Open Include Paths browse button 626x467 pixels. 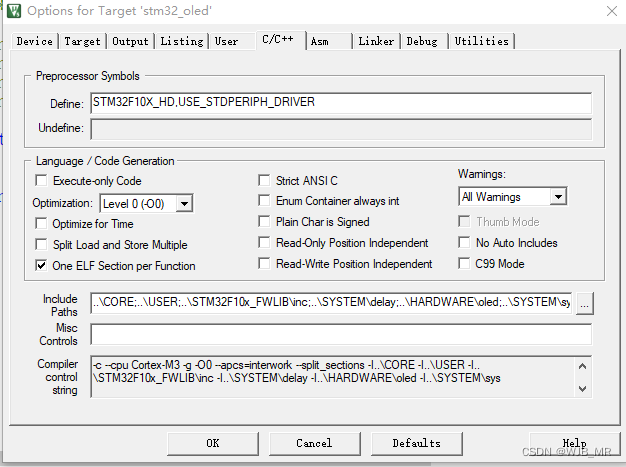pyautogui.click(x=584, y=303)
